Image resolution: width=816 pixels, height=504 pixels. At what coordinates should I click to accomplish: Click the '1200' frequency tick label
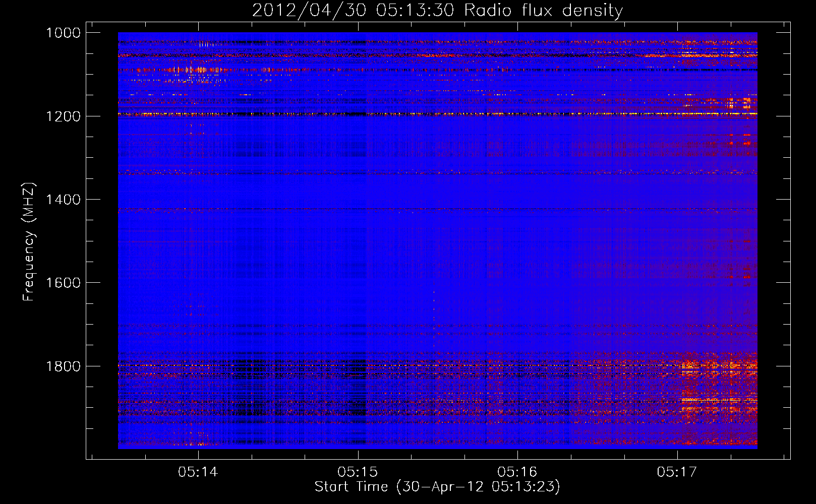64,116
